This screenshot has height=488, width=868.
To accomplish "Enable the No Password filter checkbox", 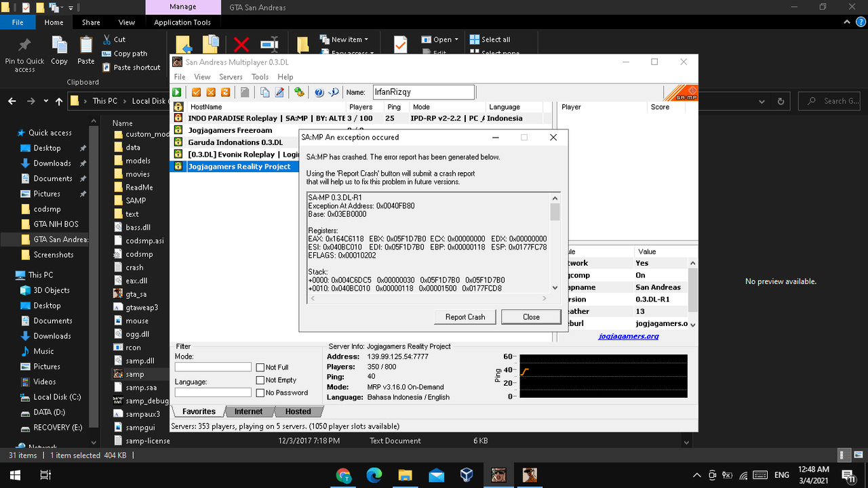I will [260, 392].
